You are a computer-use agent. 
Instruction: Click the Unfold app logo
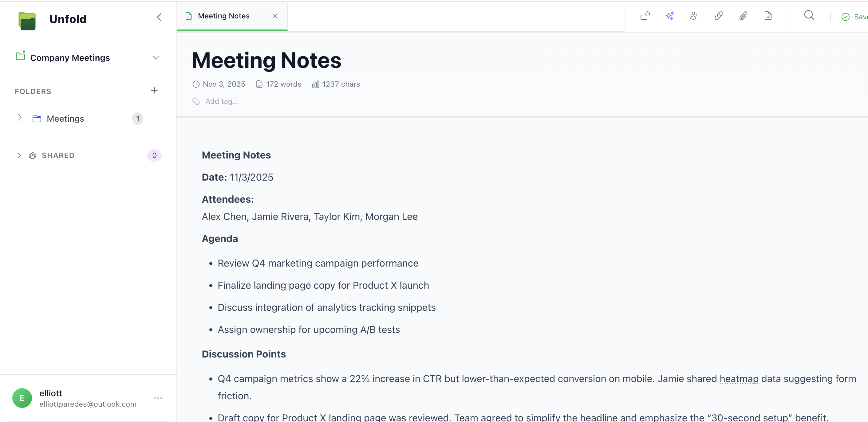27,20
